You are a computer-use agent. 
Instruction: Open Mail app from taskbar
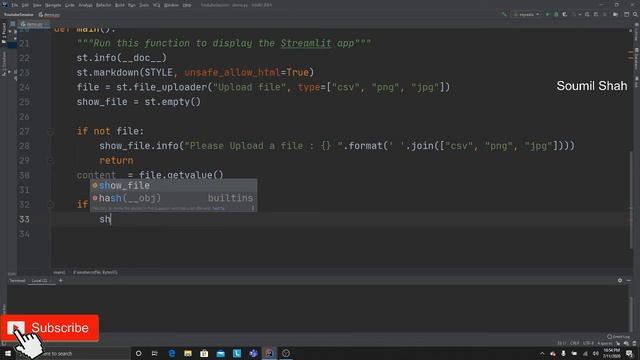coord(220,353)
